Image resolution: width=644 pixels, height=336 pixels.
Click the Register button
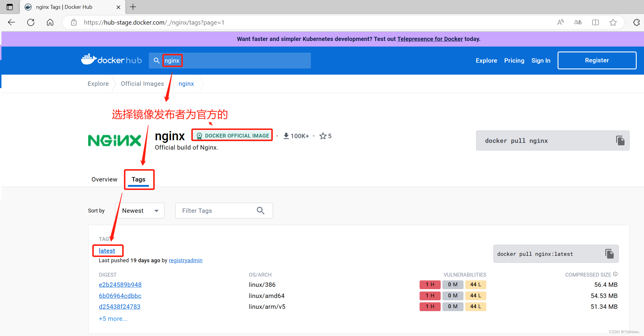[596, 60]
